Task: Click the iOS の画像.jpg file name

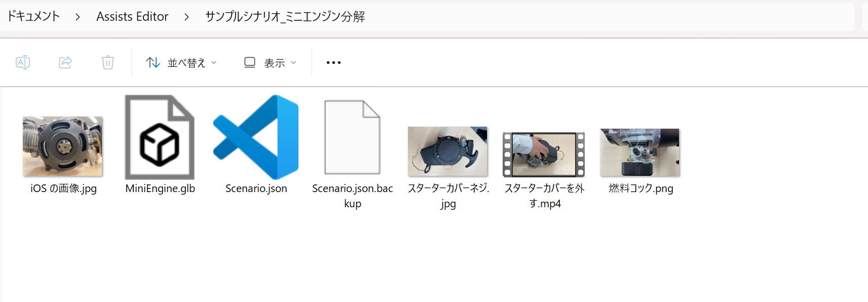Action: [x=63, y=188]
